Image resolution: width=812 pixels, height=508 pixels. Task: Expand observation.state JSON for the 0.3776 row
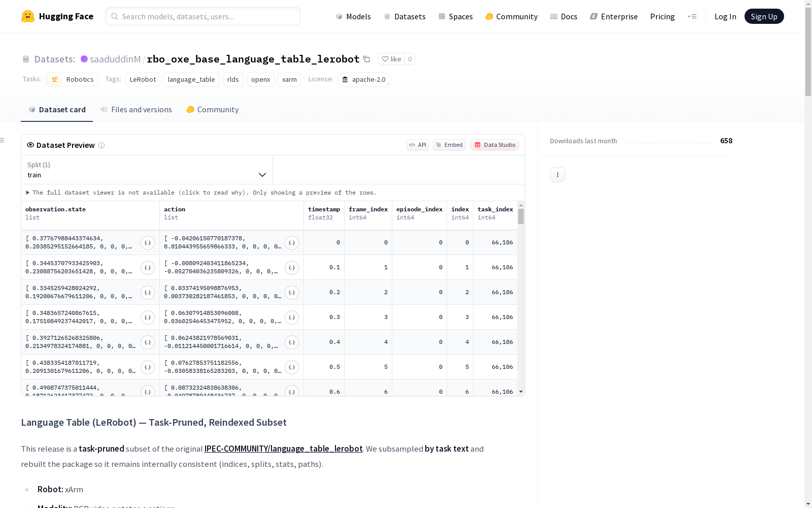pos(148,243)
